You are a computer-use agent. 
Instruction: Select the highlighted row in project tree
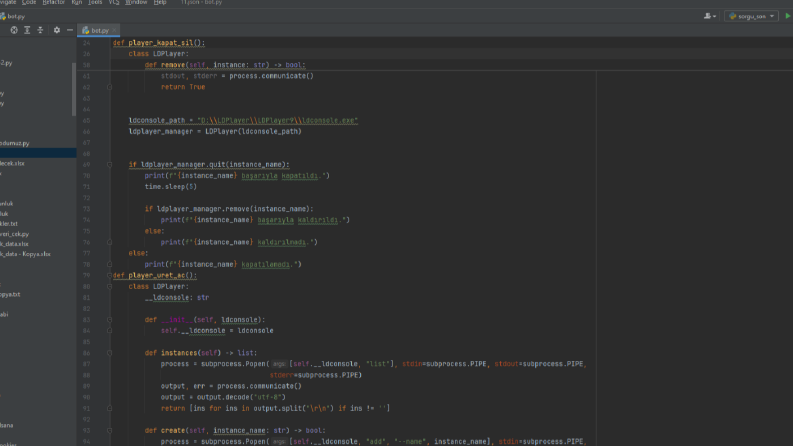click(x=38, y=153)
